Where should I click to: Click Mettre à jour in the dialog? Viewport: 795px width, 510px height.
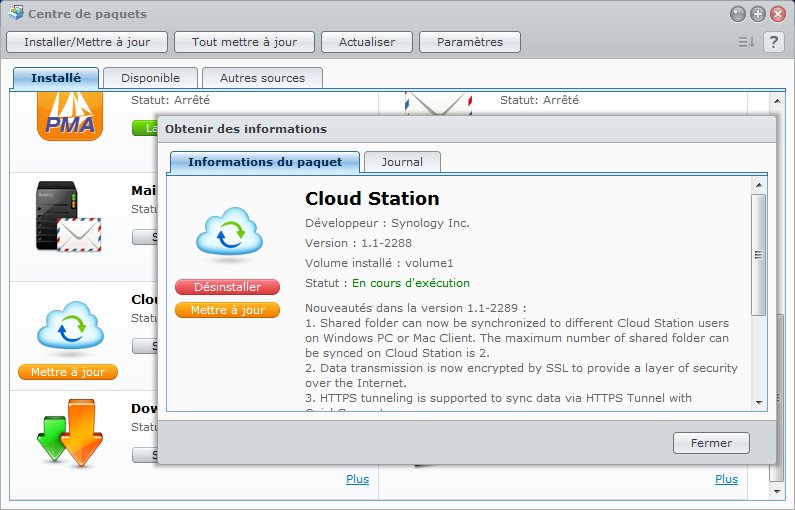(x=227, y=310)
